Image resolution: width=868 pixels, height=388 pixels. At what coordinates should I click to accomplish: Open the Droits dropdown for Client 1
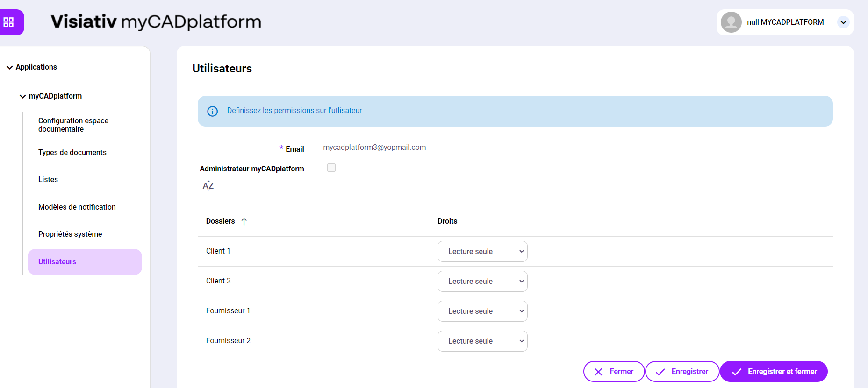[482, 252]
